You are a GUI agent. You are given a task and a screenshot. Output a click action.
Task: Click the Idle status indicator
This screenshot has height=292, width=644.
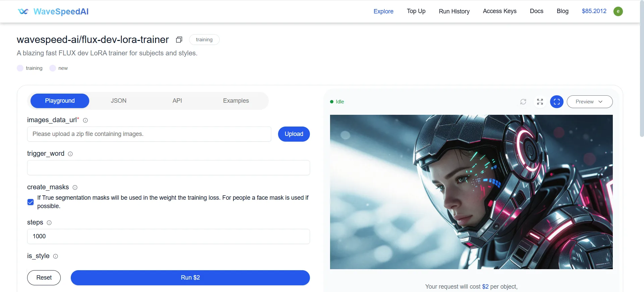(x=337, y=102)
